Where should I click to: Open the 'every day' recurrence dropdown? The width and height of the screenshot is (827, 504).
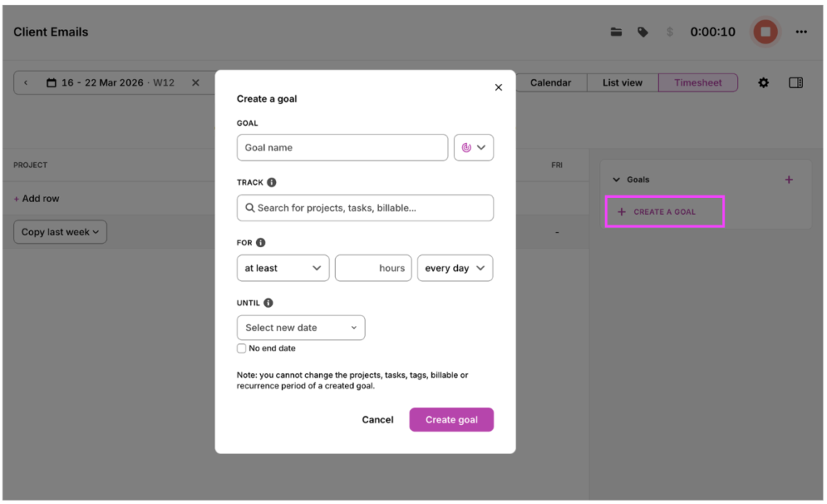tap(455, 268)
